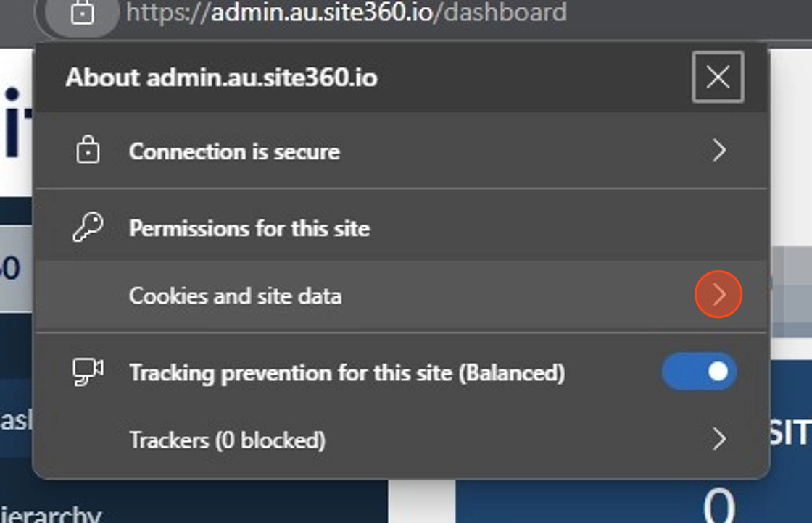812x523 pixels.
Task: Expand the Connection is secure chevron
Action: click(718, 151)
